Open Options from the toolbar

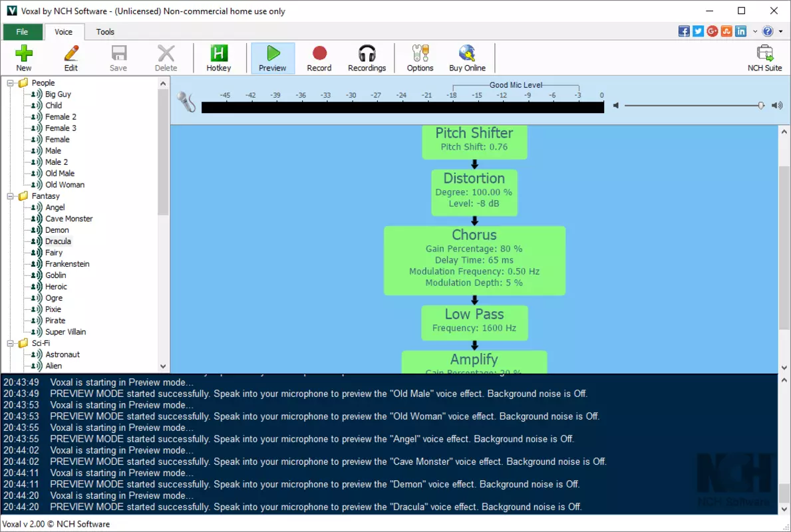(x=420, y=58)
